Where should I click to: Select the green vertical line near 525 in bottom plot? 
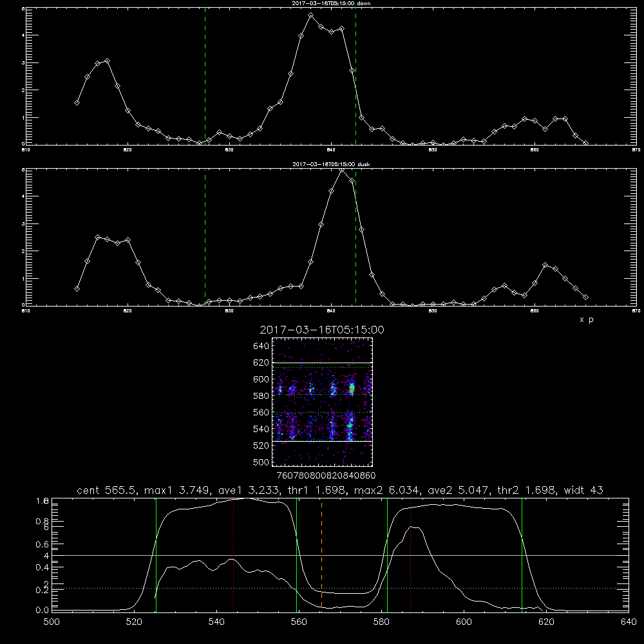156,554
